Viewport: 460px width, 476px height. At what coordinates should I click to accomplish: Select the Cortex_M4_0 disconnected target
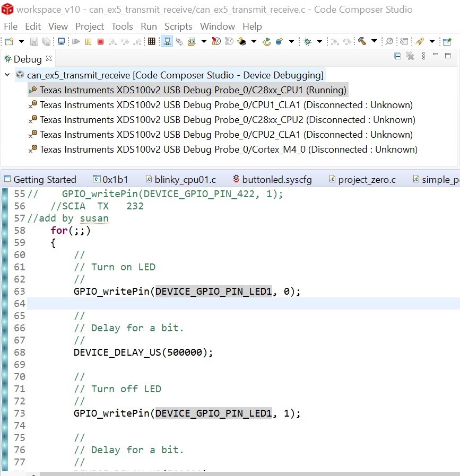click(x=223, y=149)
